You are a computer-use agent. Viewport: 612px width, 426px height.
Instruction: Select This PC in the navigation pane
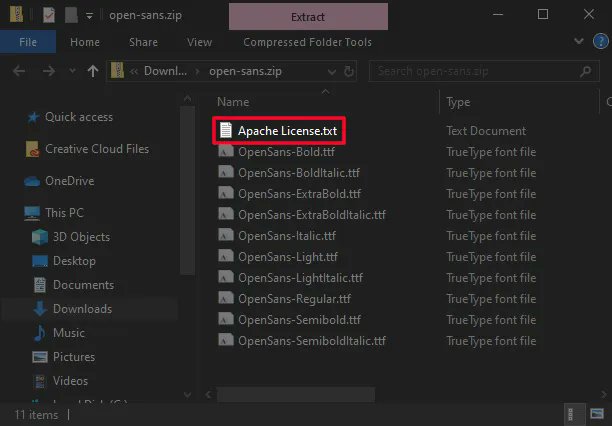(64, 213)
